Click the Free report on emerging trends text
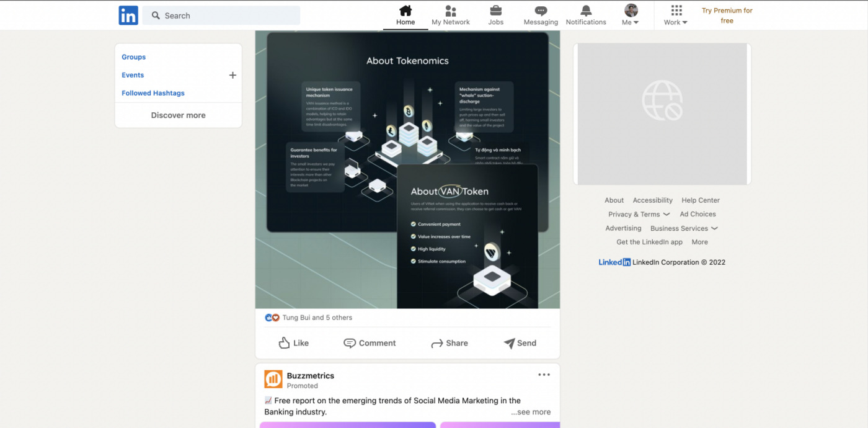This screenshot has height=428, width=868. 392,406
